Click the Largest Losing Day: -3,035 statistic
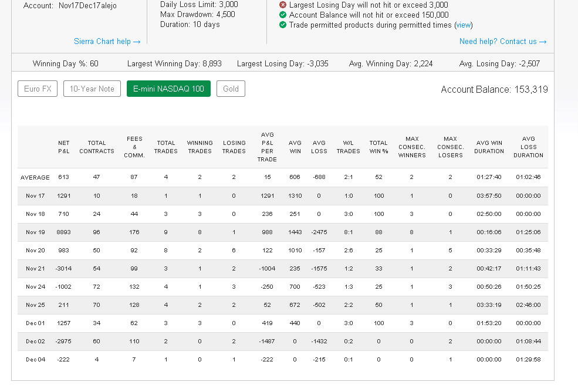Image resolution: width=578 pixels, height=392 pixels. coord(282,63)
